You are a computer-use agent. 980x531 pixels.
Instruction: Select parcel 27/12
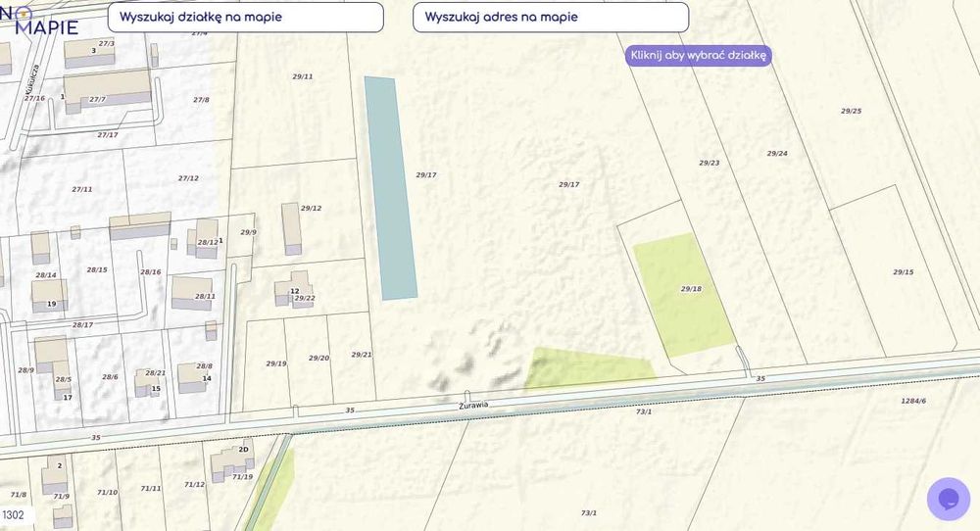188,178
